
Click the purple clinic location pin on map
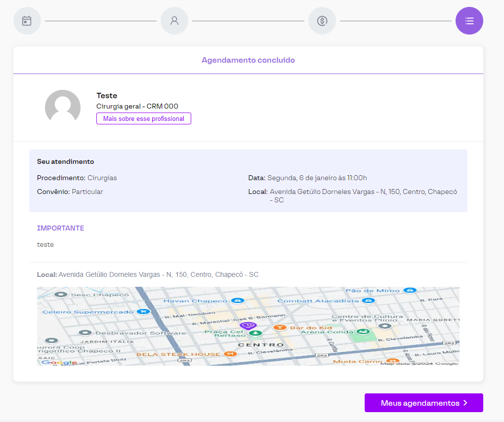[x=249, y=325]
